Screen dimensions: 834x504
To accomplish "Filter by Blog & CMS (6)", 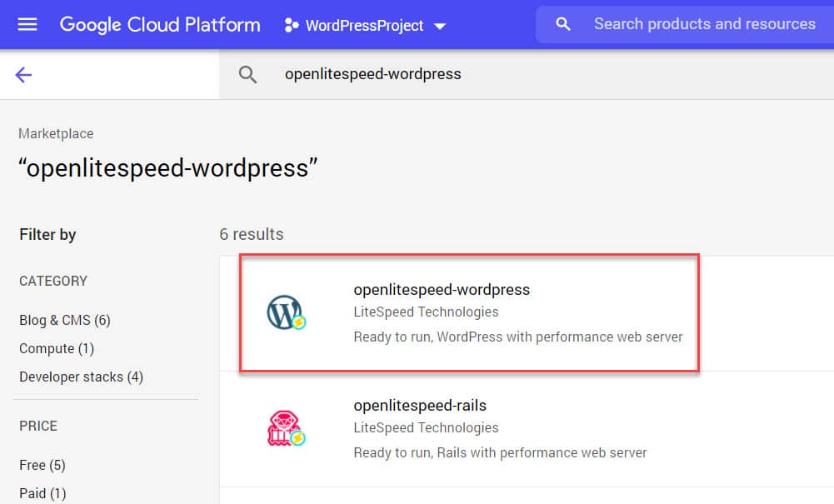I will pyautogui.click(x=65, y=320).
